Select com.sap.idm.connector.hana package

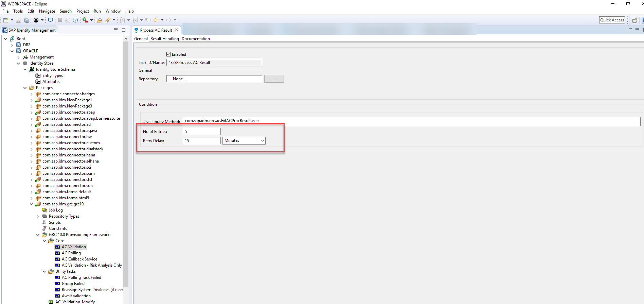pyautogui.click(x=69, y=155)
